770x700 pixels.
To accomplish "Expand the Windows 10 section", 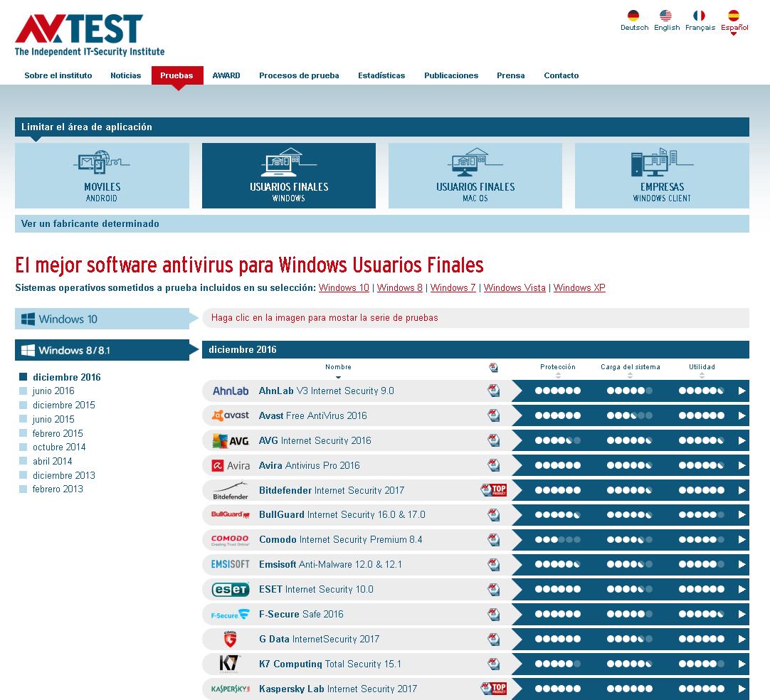I will pyautogui.click(x=102, y=319).
